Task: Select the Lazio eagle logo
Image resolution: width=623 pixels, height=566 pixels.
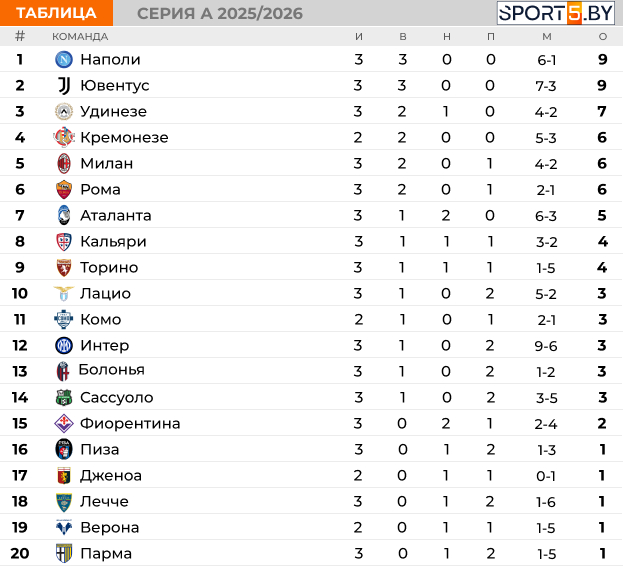Action: (x=64, y=294)
